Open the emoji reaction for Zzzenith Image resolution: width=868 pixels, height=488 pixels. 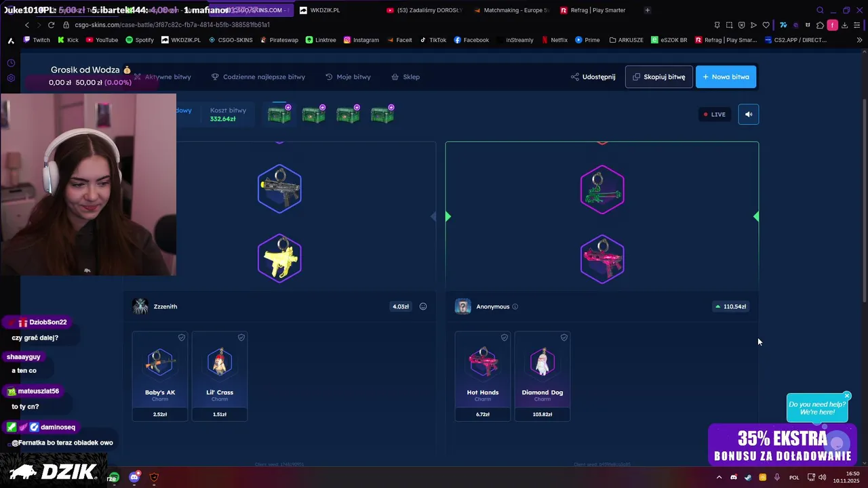click(423, 306)
